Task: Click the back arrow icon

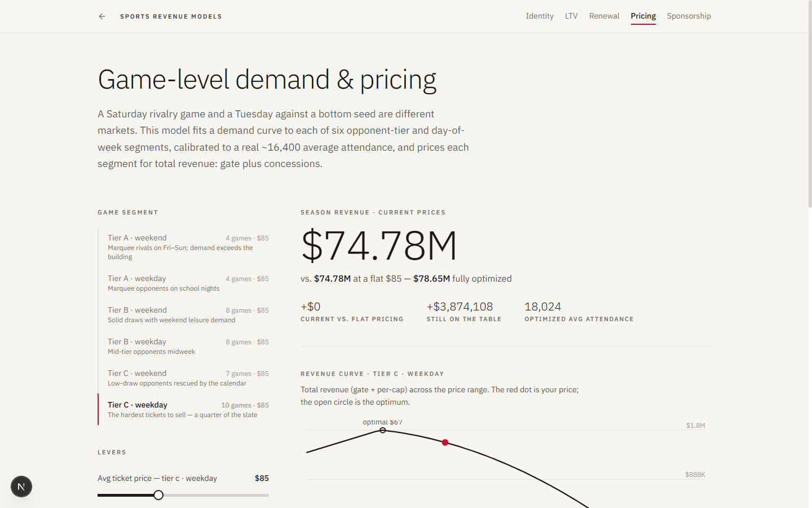Action: [x=102, y=16]
